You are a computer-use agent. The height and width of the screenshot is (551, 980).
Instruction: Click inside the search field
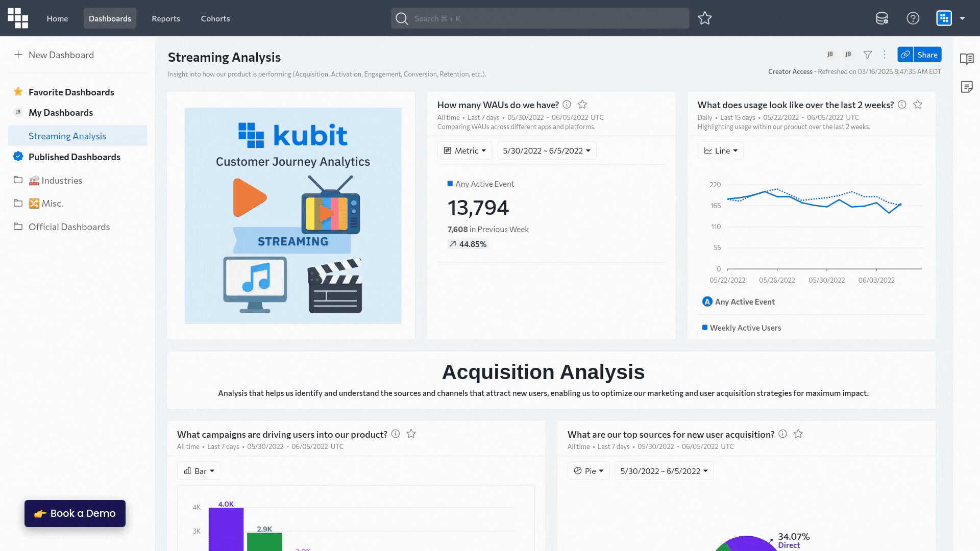tap(538, 18)
